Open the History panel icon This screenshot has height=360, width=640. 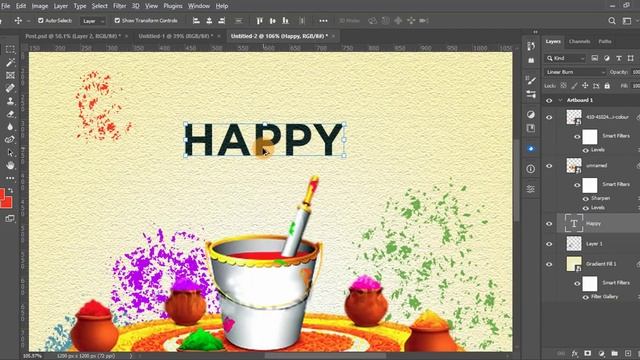click(531, 46)
